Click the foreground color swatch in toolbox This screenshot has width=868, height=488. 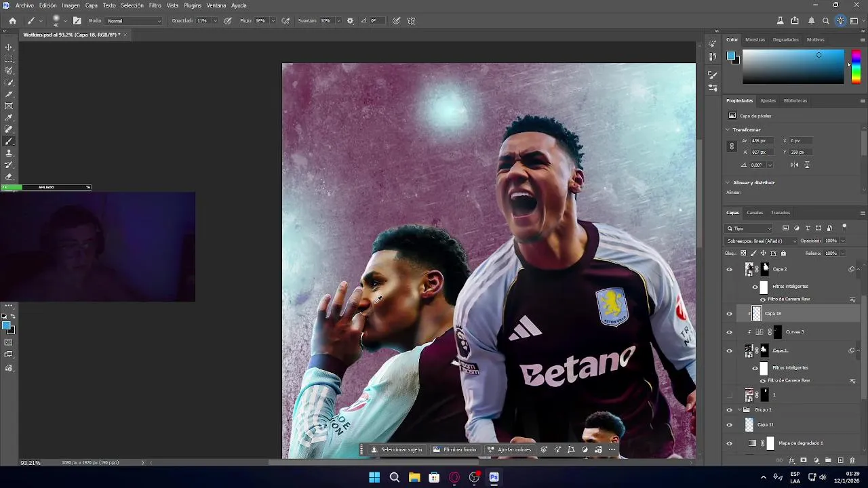pyautogui.click(x=7, y=327)
